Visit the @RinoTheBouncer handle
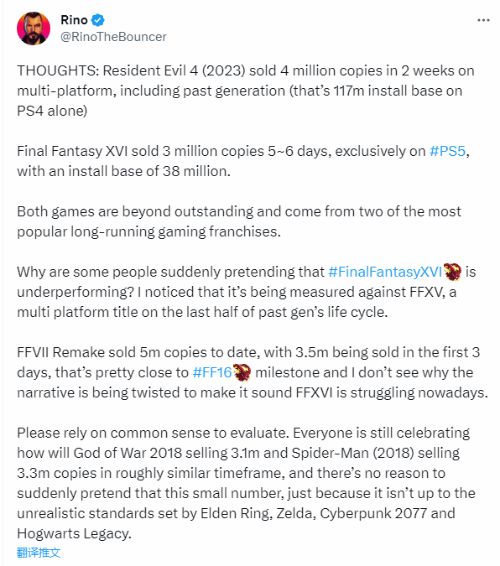 click(113, 37)
